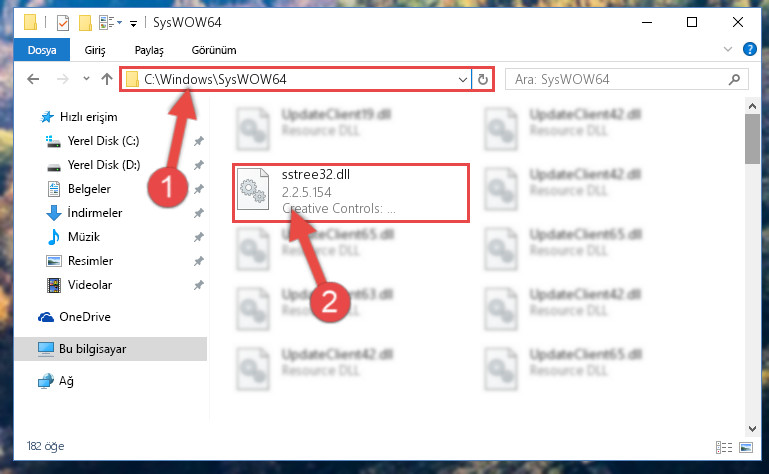The image size is (769, 474).
Task: Toggle the pin beside Videolar
Action: 199,285
